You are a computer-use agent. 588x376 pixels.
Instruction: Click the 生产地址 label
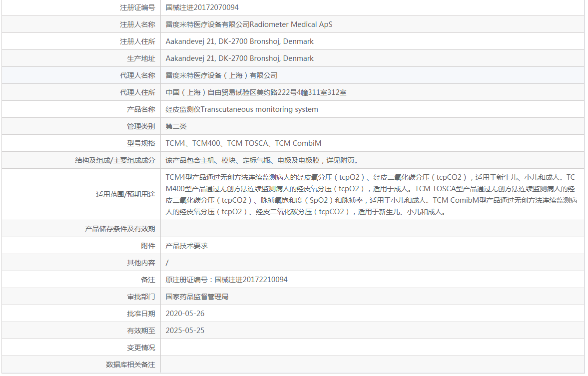(x=141, y=58)
